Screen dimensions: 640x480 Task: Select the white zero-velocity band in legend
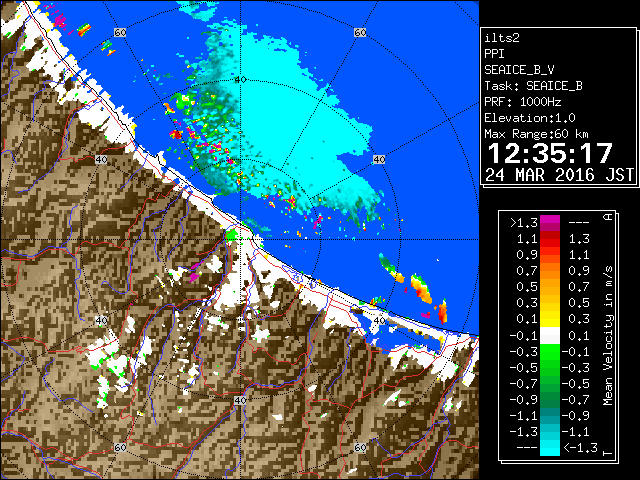(x=550, y=336)
